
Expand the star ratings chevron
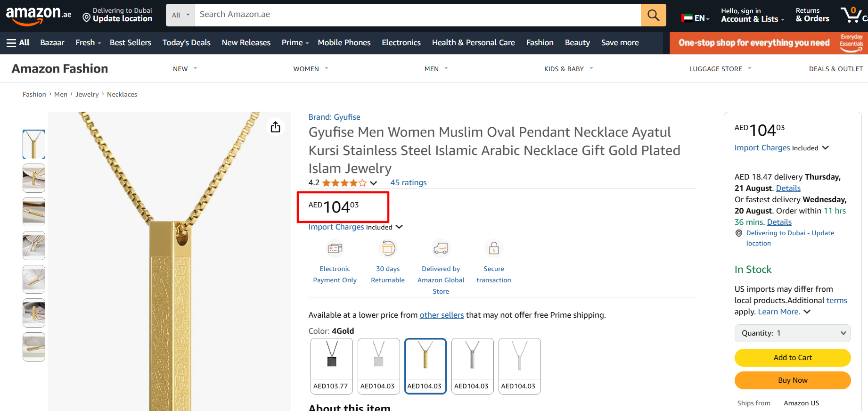[x=374, y=183]
